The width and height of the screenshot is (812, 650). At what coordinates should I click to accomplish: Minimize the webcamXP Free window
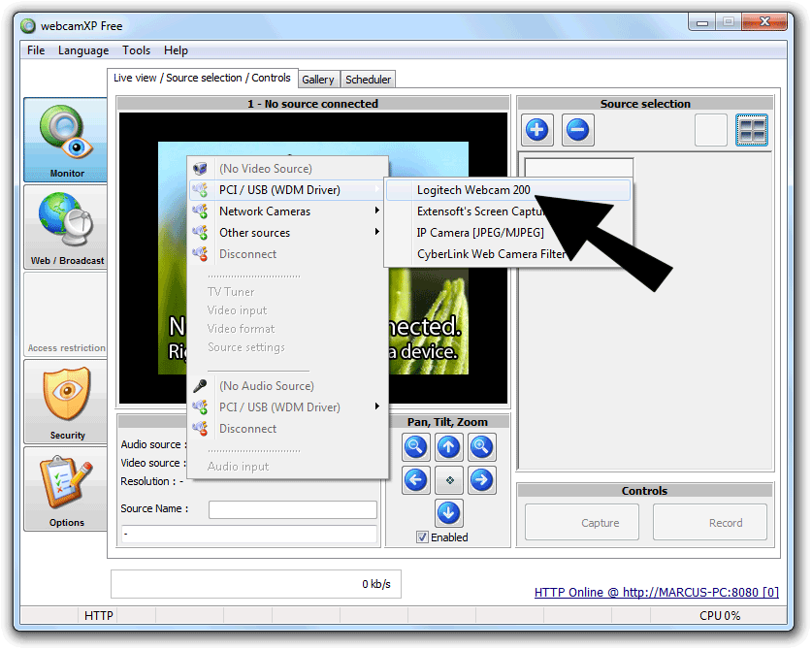[702, 21]
